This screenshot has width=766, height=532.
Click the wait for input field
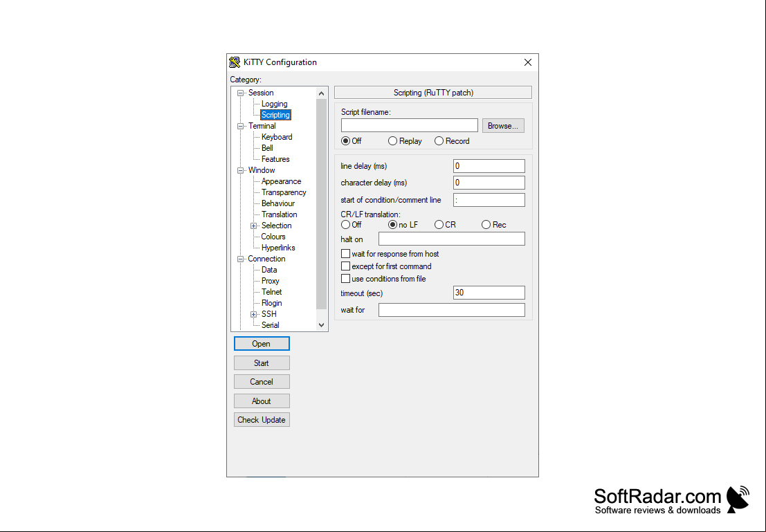click(x=452, y=310)
